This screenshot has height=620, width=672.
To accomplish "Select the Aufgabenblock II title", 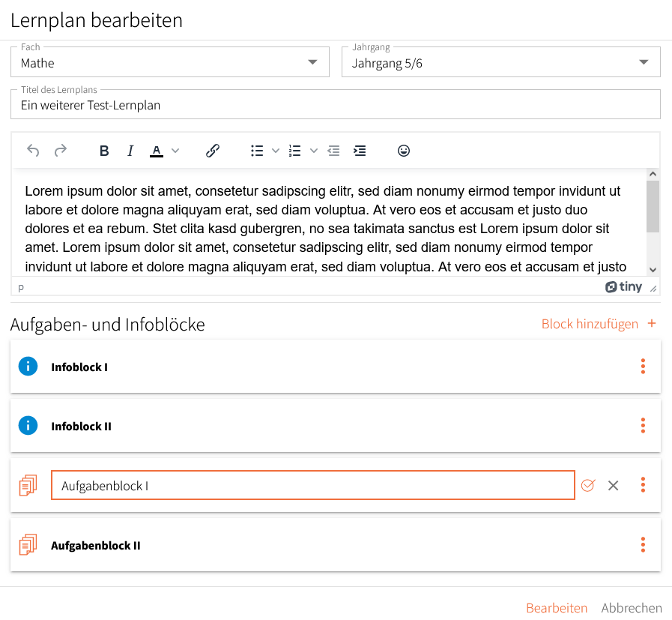I will (96, 545).
